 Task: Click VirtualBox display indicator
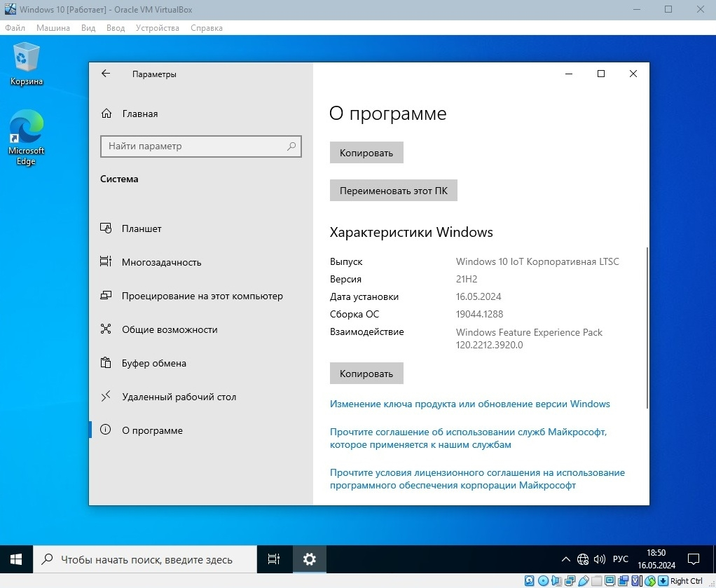[610, 581]
